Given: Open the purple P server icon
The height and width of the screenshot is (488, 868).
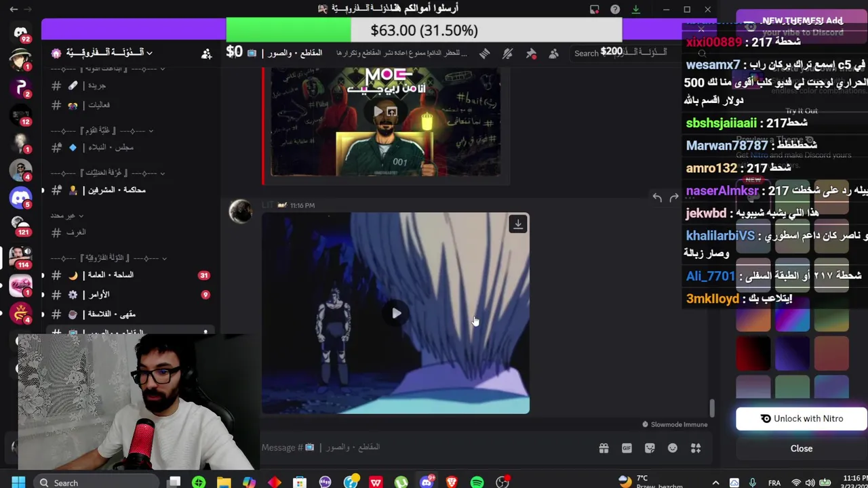Looking at the screenshot, I should (20, 87).
